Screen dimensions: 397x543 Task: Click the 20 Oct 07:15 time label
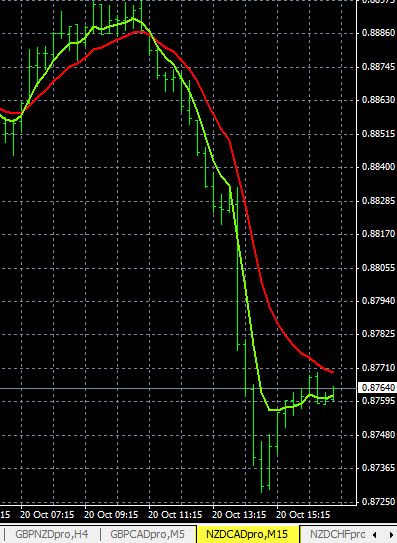pyautogui.click(x=47, y=515)
